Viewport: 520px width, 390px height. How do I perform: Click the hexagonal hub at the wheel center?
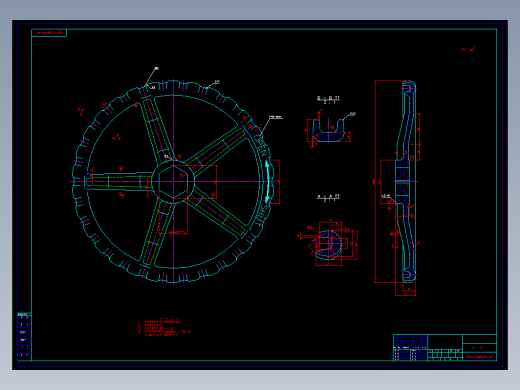pos(173,182)
